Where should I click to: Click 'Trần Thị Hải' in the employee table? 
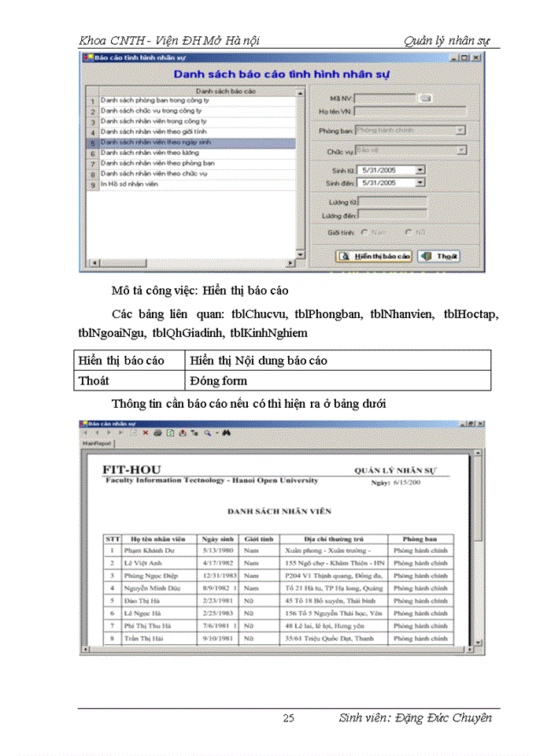click(144, 639)
